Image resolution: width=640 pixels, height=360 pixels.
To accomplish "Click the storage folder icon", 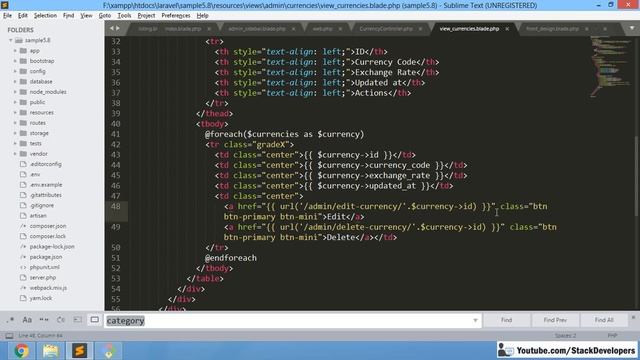I will (x=23, y=133).
